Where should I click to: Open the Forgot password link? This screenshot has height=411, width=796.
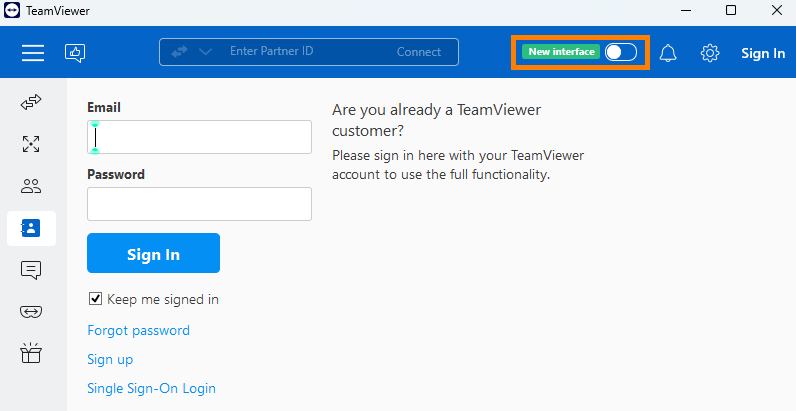139,331
